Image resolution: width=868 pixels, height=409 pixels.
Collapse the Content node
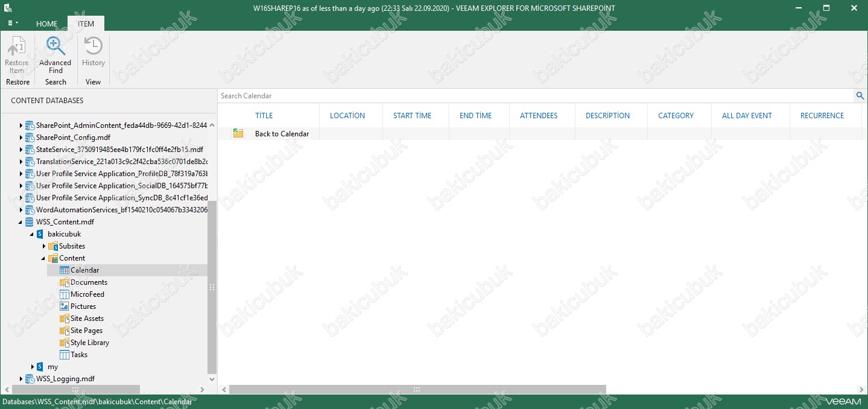pyautogui.click(x=44, y=258)
